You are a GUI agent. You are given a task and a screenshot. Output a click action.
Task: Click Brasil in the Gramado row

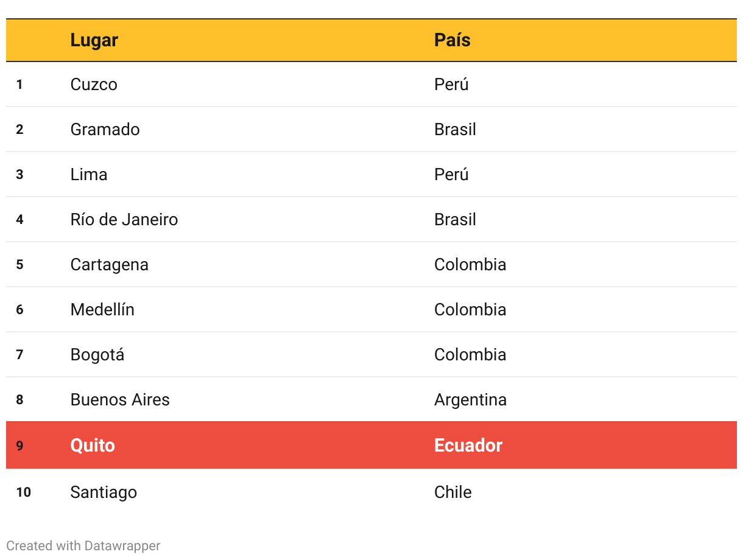[456, 129]
